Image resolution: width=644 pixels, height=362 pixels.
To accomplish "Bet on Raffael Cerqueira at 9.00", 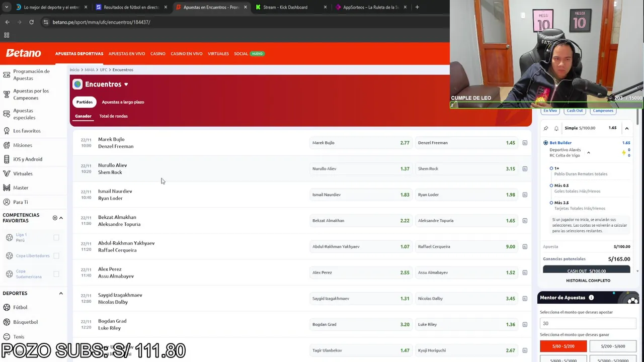I will pyautogui.click(x=466, y=247).
